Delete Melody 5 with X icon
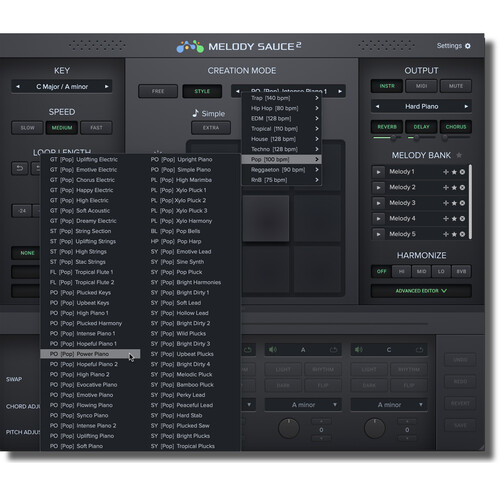The height and width of the screenshot is (500, 500). (x=462, y=234)
